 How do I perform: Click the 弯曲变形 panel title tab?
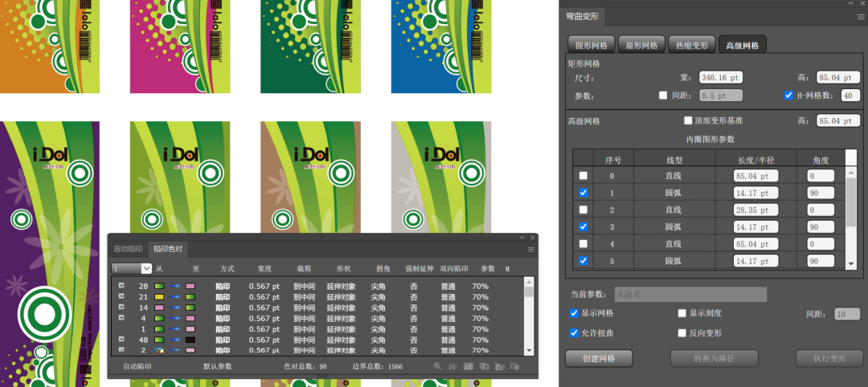click(x=583, y=17)
